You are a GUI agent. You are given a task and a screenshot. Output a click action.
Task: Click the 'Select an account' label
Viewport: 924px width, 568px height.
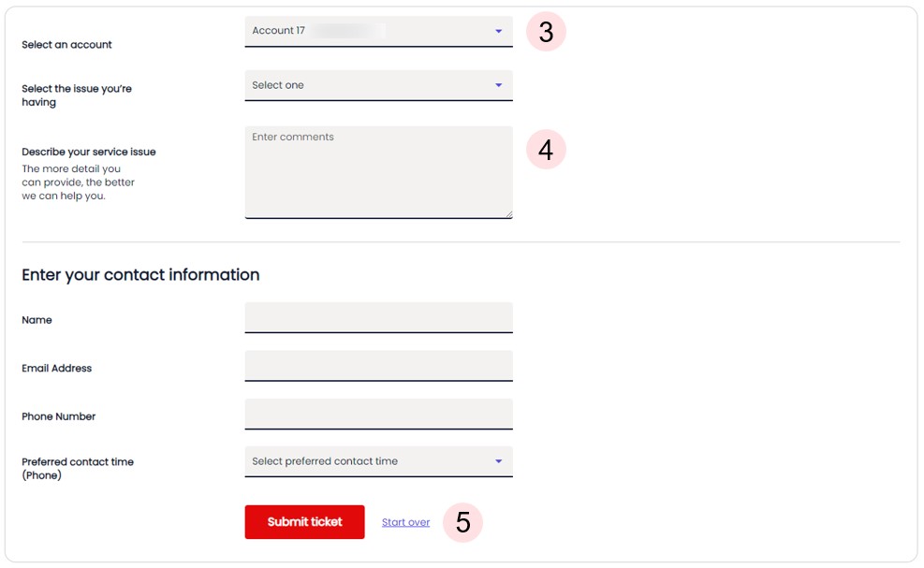click(66, 44)
